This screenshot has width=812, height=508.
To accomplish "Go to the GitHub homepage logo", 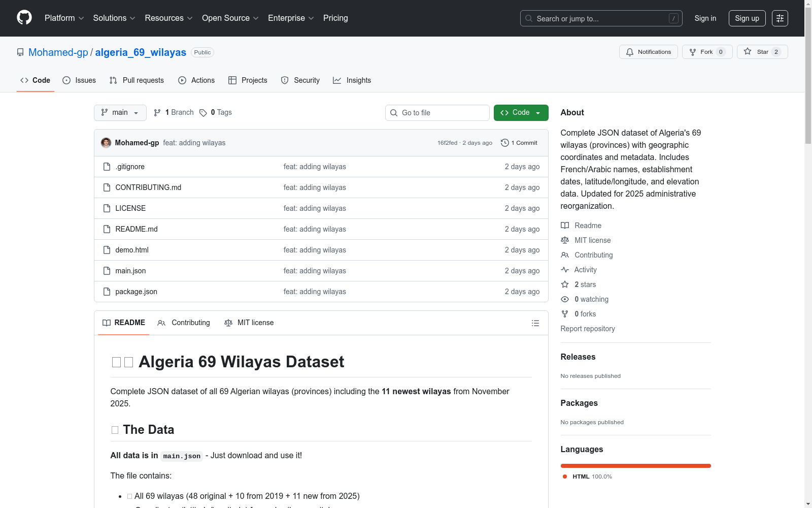I will click(24, 18).
